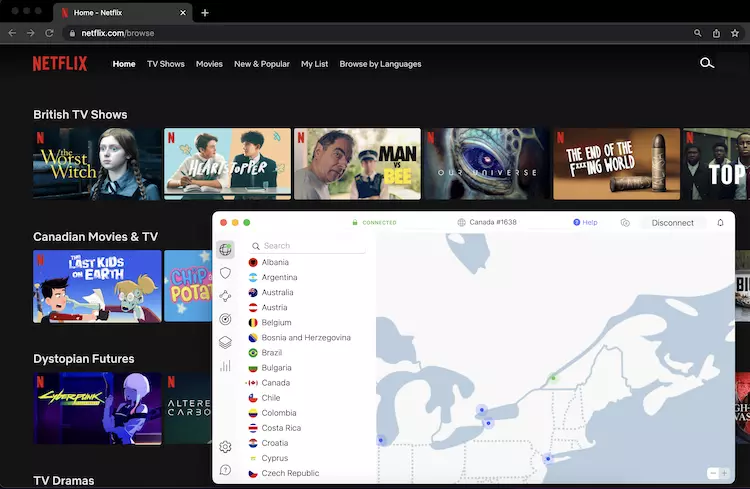The image size is (750, 489).
Task: Open the Cyberpunk thumbnail
Action: (97, 409)
